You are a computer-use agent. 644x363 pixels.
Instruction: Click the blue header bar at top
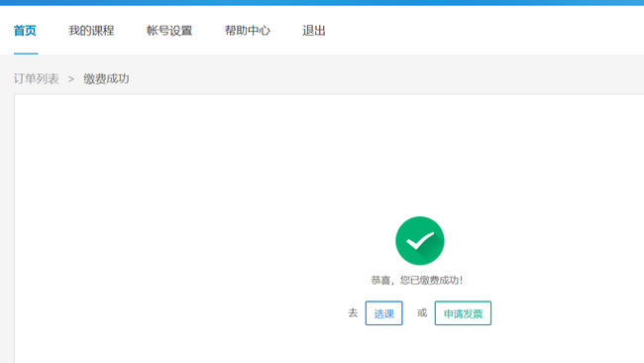pos(322,2)
